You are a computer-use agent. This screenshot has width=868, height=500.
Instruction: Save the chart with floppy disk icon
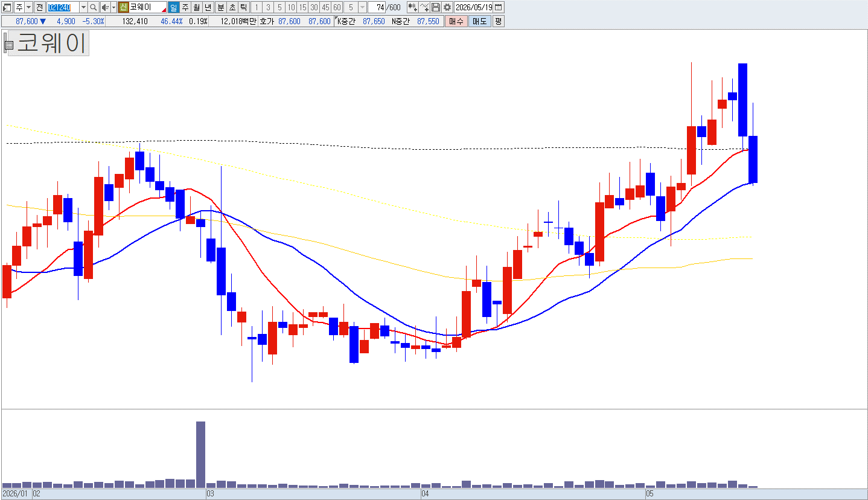tap(436, 7)
